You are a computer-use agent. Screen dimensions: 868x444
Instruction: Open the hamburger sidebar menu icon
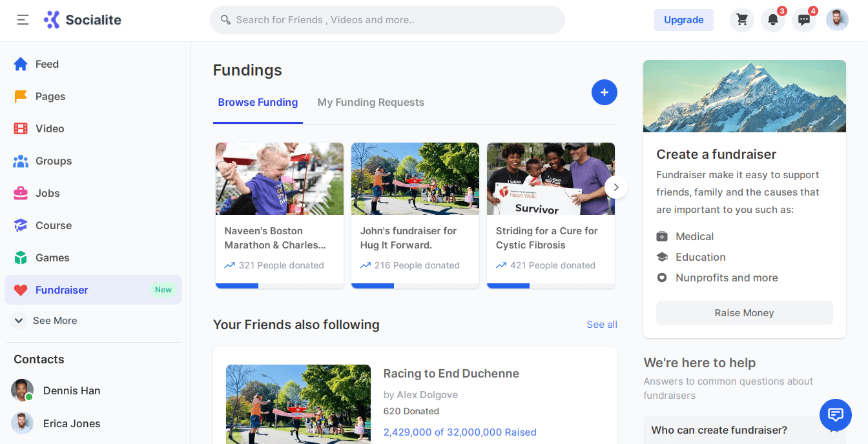click(23, 20)
